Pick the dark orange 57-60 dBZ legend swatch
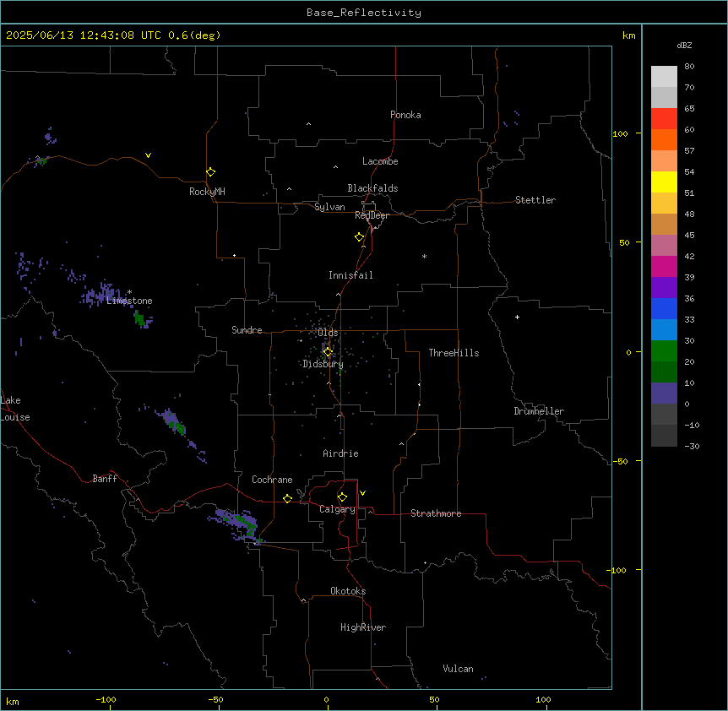 click(664, 139)
